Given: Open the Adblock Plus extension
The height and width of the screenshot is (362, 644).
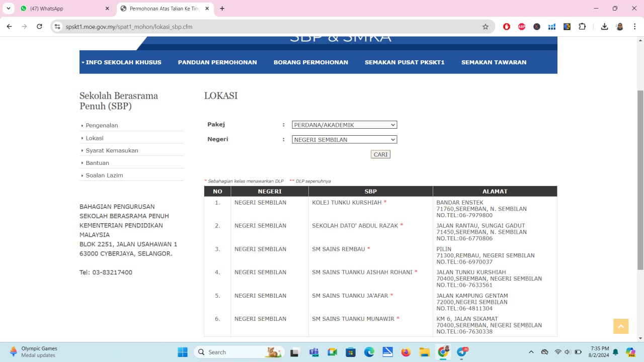Looking at the screenshot, I should [522, 27].
